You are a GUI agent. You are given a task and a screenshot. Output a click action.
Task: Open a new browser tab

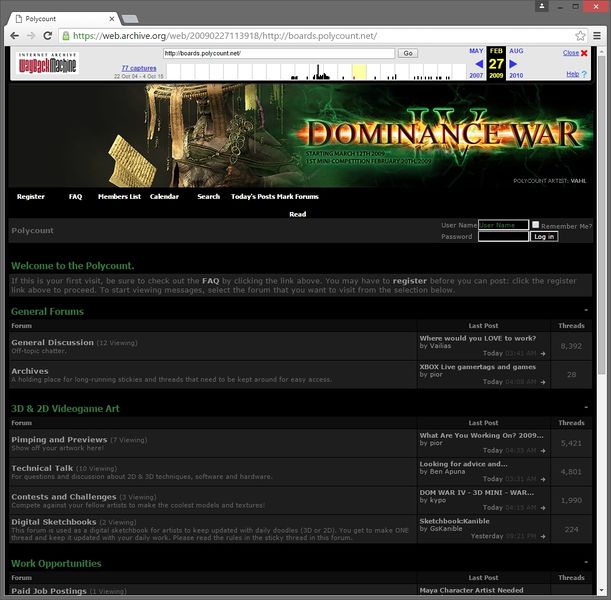pos(130,19)
